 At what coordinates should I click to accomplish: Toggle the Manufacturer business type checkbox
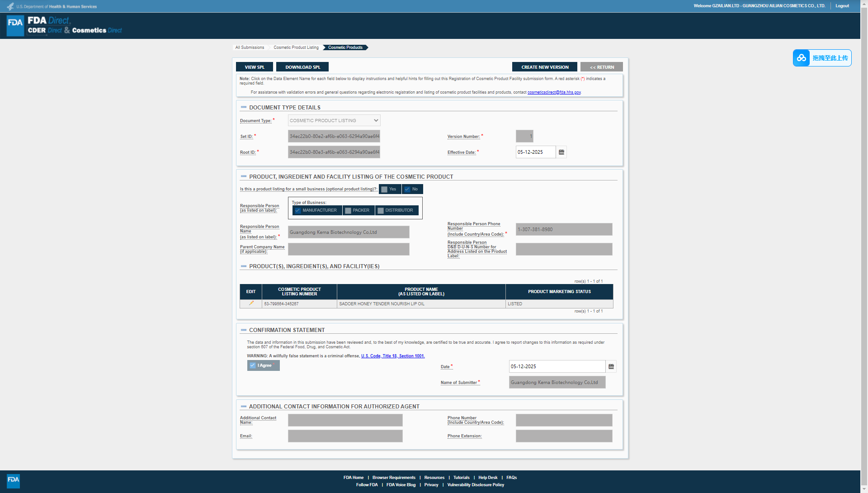(x=298, y=210)
